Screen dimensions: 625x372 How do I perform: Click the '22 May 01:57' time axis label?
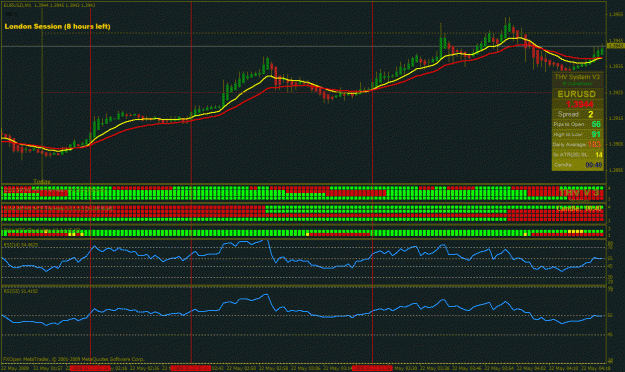point(49,368)
